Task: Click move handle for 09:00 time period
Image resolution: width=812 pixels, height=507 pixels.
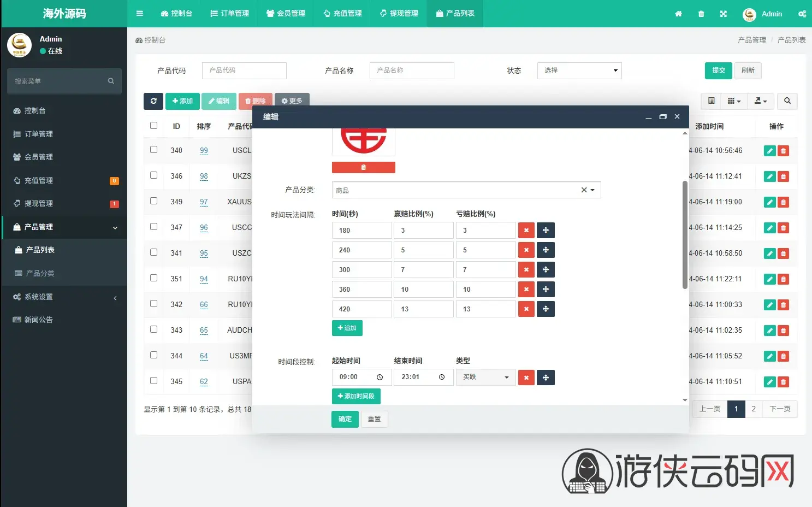Action: pos(546,378)
